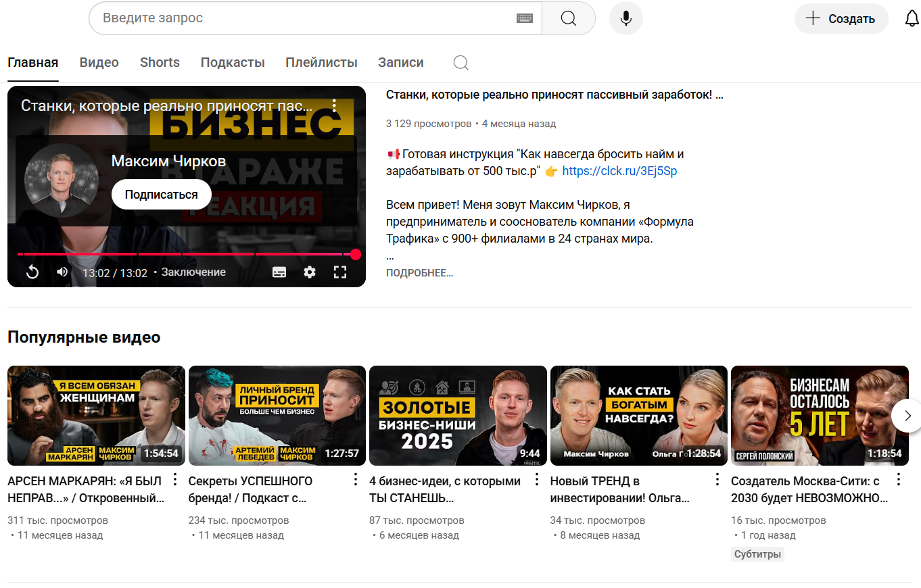Viewport: 921px width, 588px height.
Task: Open the Популярные видео section heading
Action: (84, 337)
